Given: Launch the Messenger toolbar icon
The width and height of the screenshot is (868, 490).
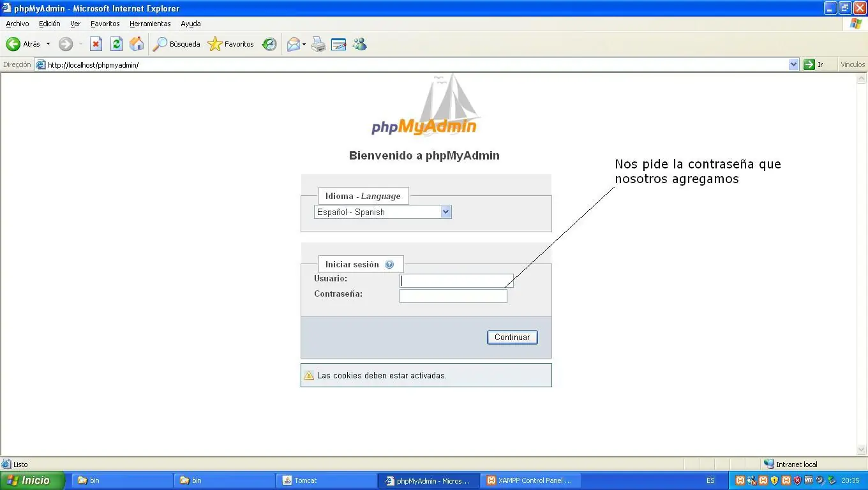Looking at the screenshot, I should [360, 44].
